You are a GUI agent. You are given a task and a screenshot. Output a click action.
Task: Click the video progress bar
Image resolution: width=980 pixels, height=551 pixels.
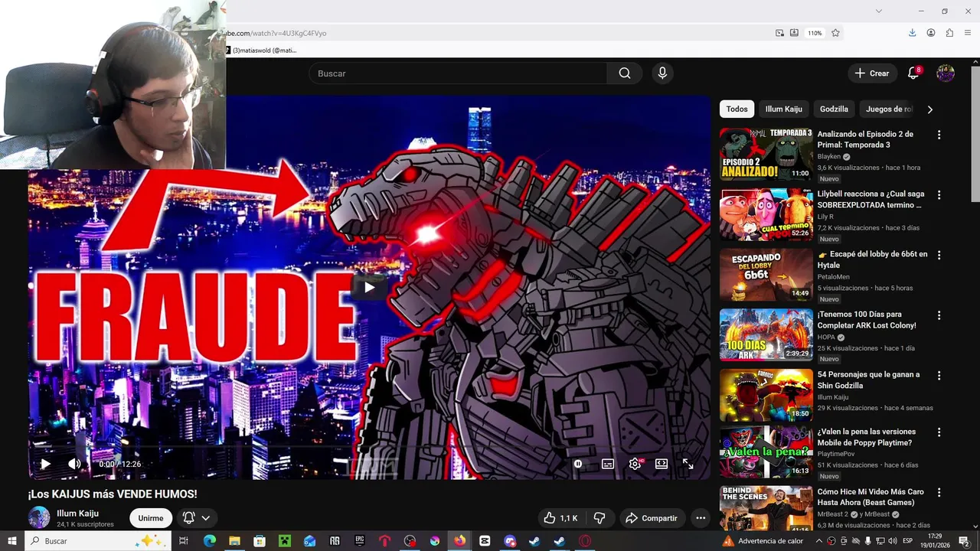[x=369, y=447]
